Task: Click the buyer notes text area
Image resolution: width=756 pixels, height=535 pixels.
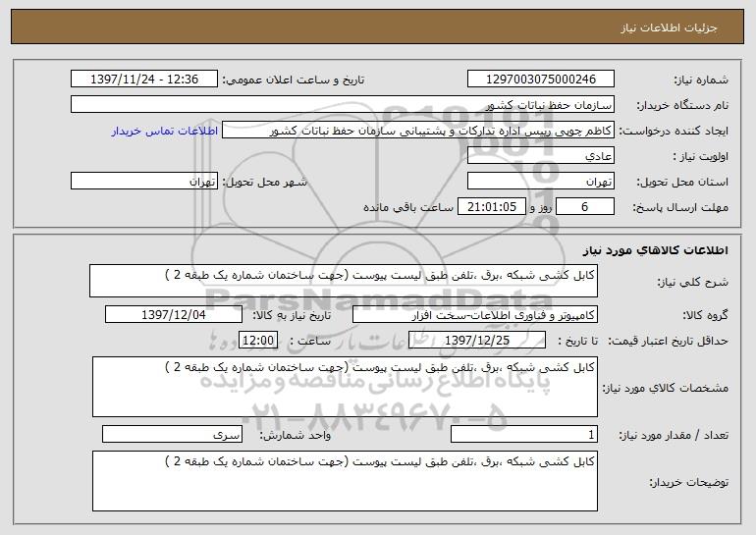Action: point(345,481)
